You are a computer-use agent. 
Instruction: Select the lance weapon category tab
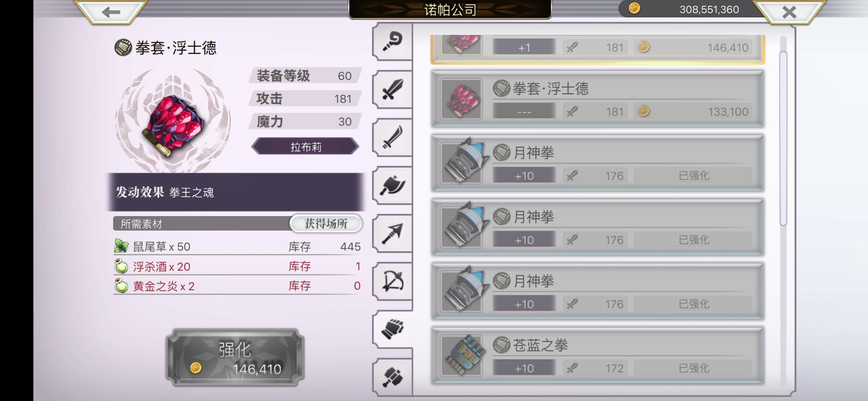[392, 234]
